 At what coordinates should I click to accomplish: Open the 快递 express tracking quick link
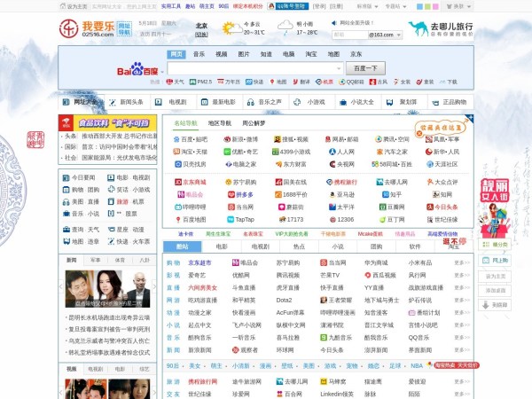coord(254,82)
